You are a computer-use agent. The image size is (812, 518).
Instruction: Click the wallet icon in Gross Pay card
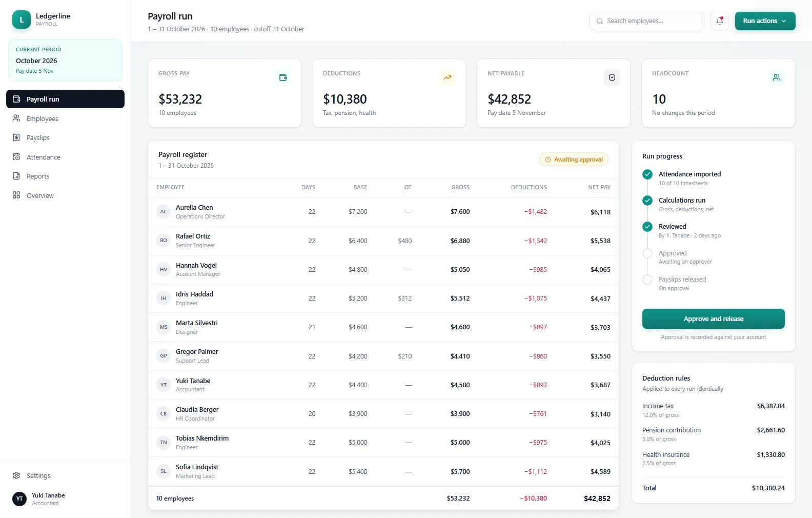pyautogui.click(x=283, y=77)
